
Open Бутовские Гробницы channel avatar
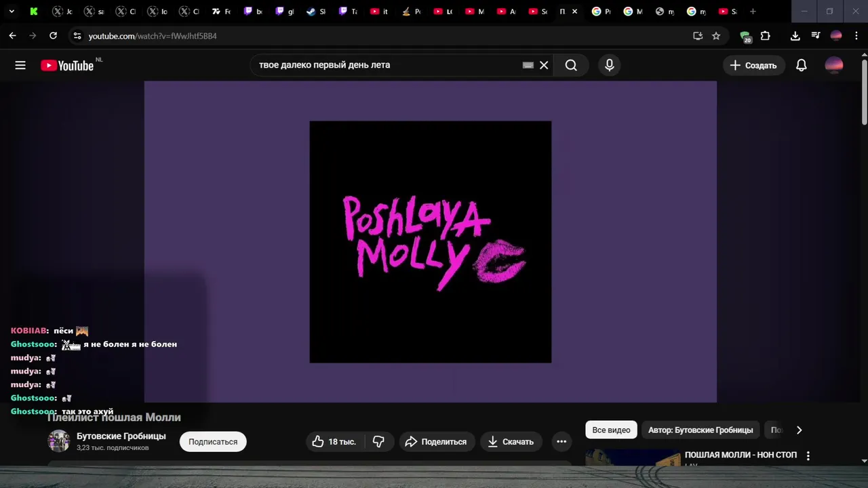pyautogui.click(x=59, y=441)
